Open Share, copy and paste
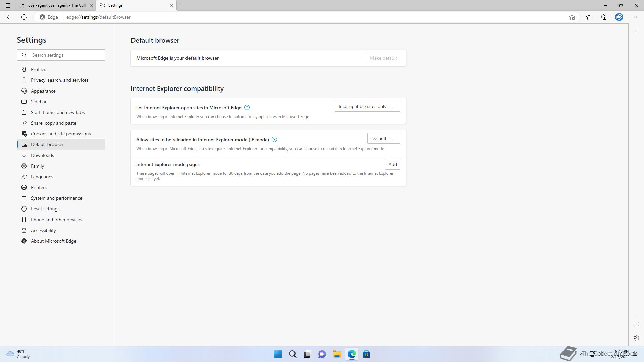 click(x=61, y=123)
